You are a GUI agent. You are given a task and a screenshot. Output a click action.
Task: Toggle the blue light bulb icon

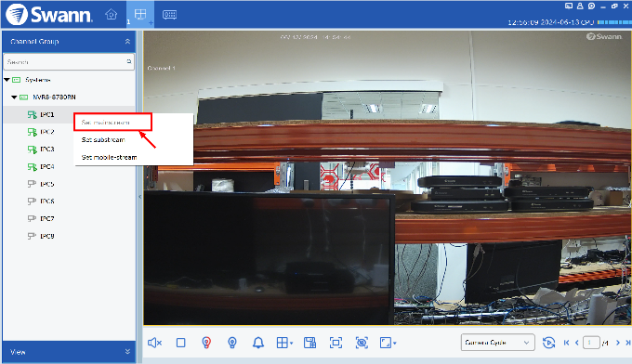[232, 343]
